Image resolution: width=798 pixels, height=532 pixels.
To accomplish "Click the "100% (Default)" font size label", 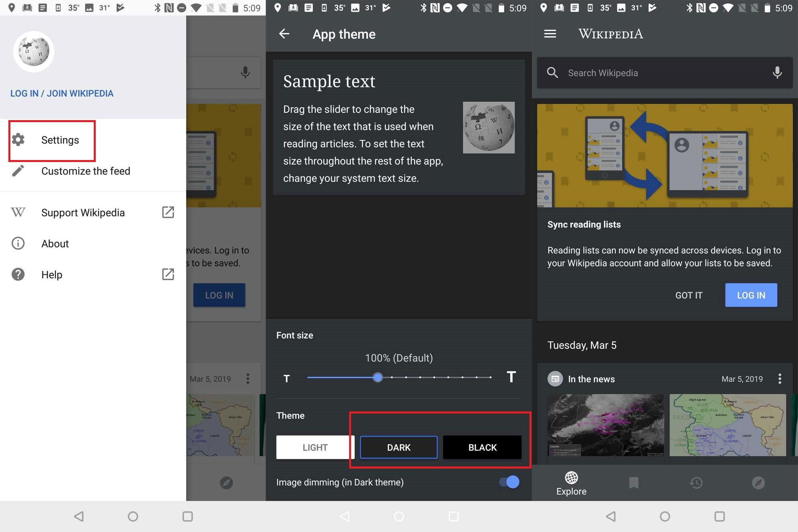I will coord(399,358).
